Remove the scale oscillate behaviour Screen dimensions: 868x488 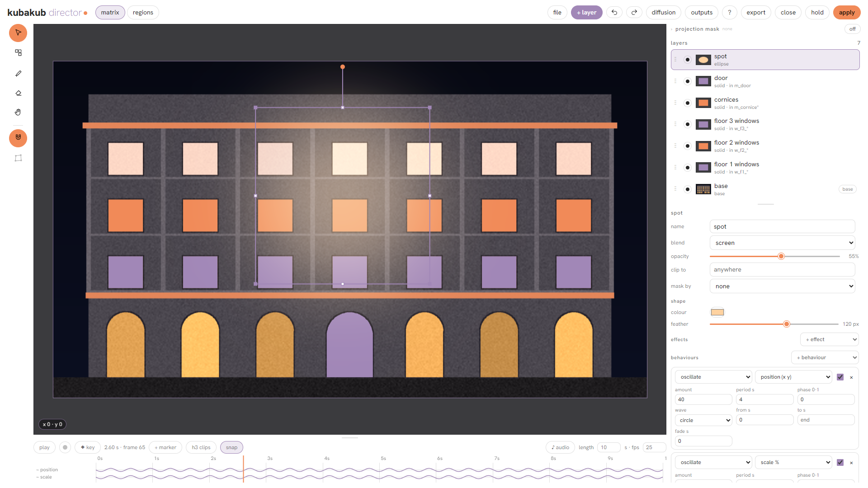[x=851, y=463]
